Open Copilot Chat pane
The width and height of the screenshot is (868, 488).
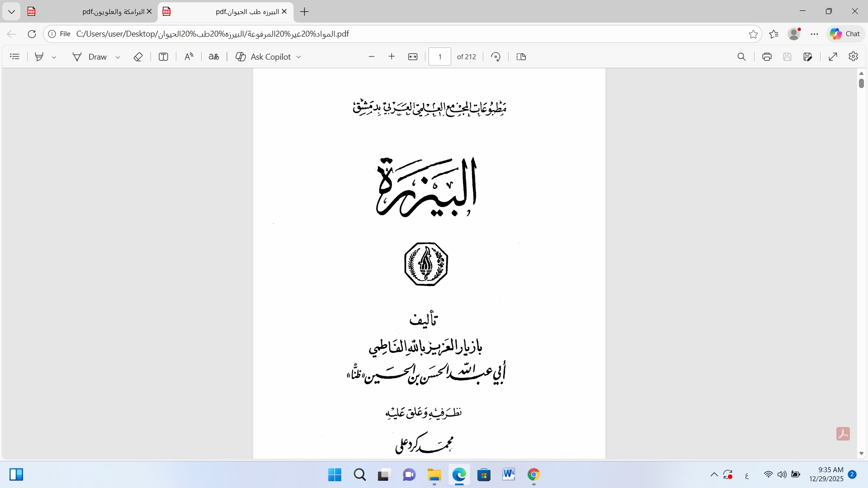point(845,34)
